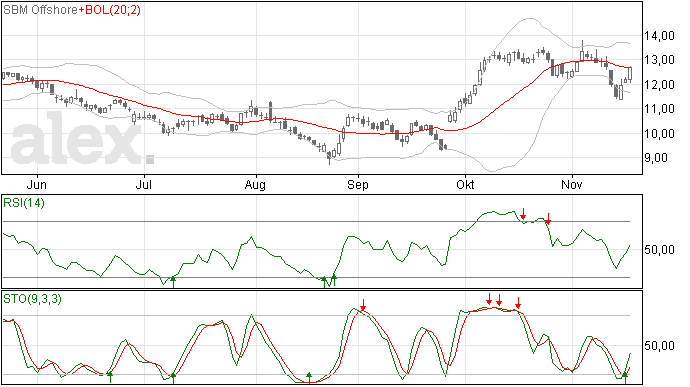Click the 50,00 label of RSI panel
Image resolution: width=690 pixels, height=387 pixels.
point(659,250)
